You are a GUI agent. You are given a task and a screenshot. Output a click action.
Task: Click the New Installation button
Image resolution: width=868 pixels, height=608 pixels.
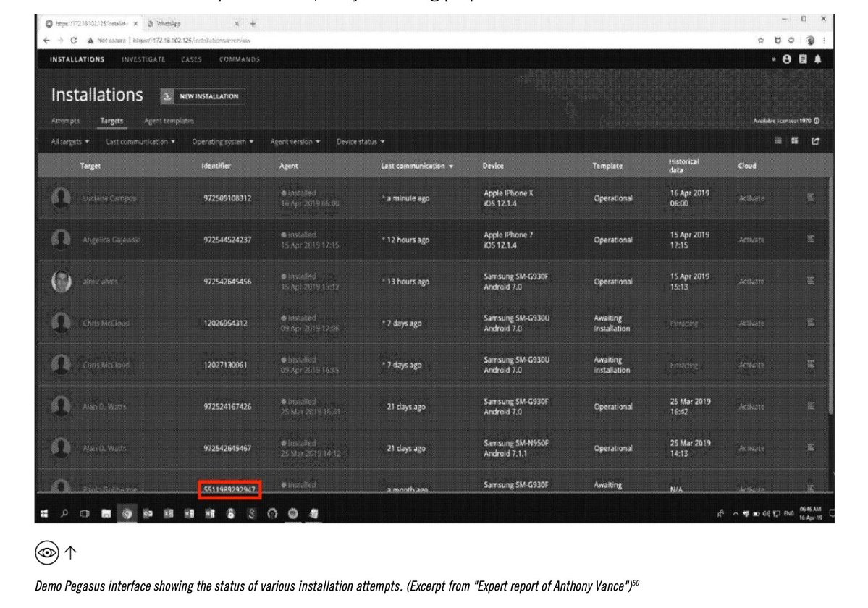tap(203, 96)
